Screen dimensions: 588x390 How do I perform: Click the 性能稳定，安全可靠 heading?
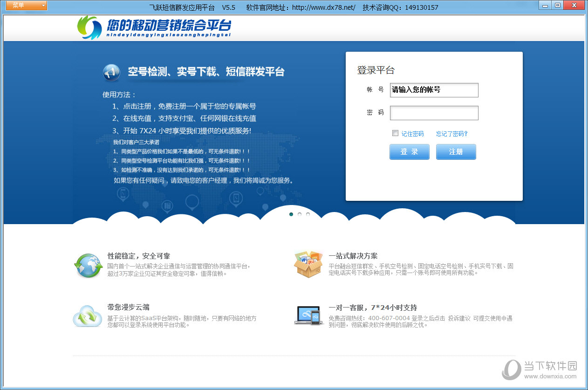(x=139, y=256)
